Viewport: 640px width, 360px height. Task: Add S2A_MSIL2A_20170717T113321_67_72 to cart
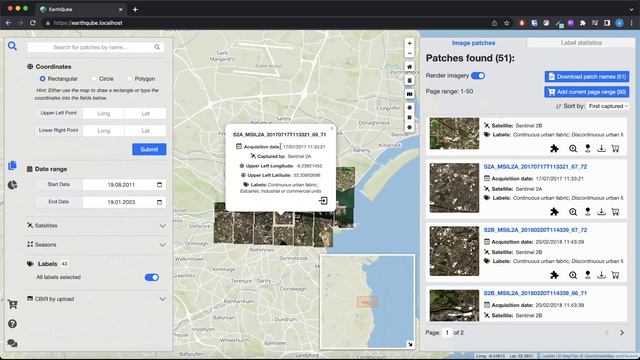coord(616,211)
